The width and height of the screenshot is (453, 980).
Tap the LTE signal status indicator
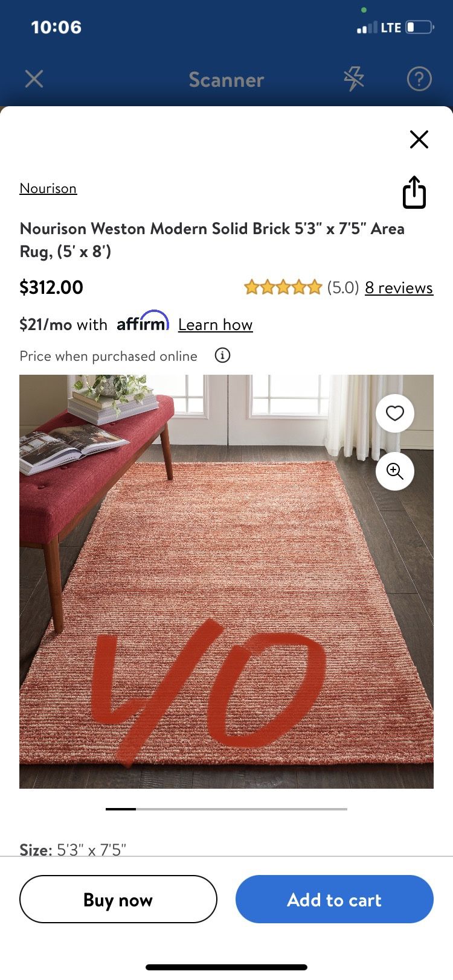coord(379,28)
